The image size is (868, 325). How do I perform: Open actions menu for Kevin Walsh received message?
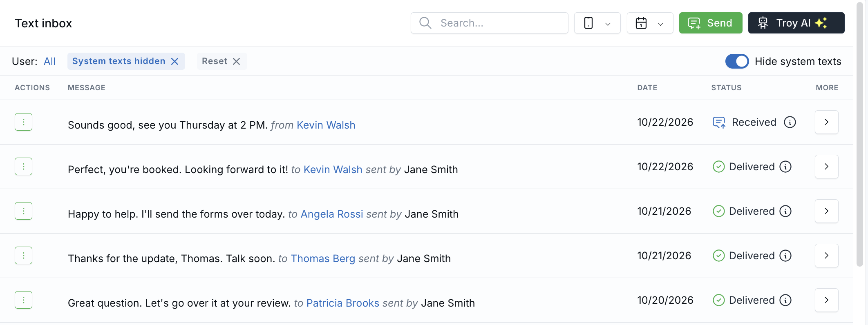(x=24, y=122)
